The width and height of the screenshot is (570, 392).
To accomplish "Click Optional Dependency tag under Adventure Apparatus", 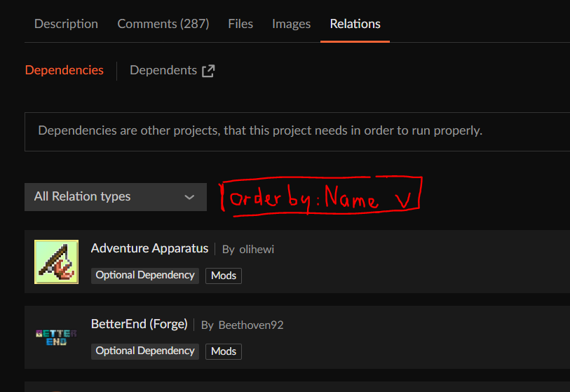I will [145, 276].
